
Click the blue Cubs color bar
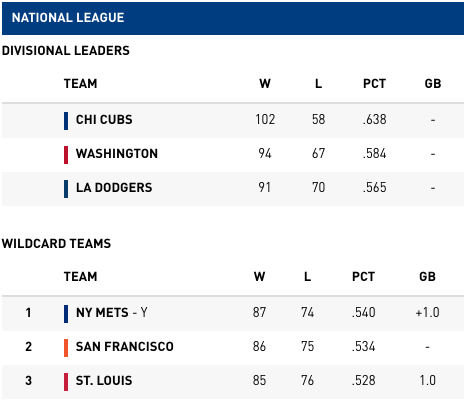pos(66,121)
